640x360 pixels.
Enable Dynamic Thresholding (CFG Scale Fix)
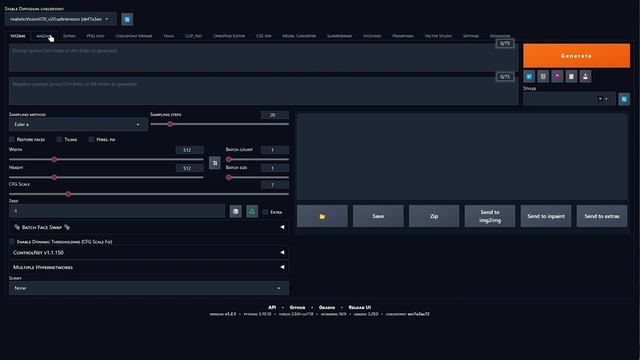click(12, 242)
